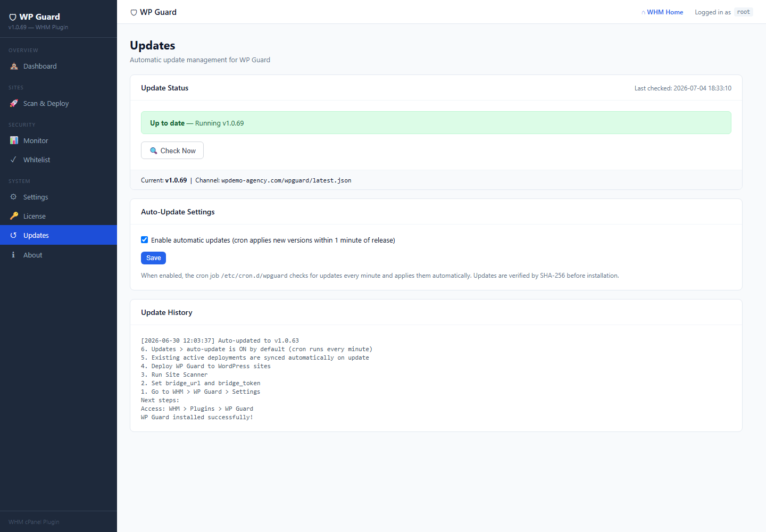This screenshot has height=532, width=766.
Task: Click the Update History heading
Action: click(166, 312)
